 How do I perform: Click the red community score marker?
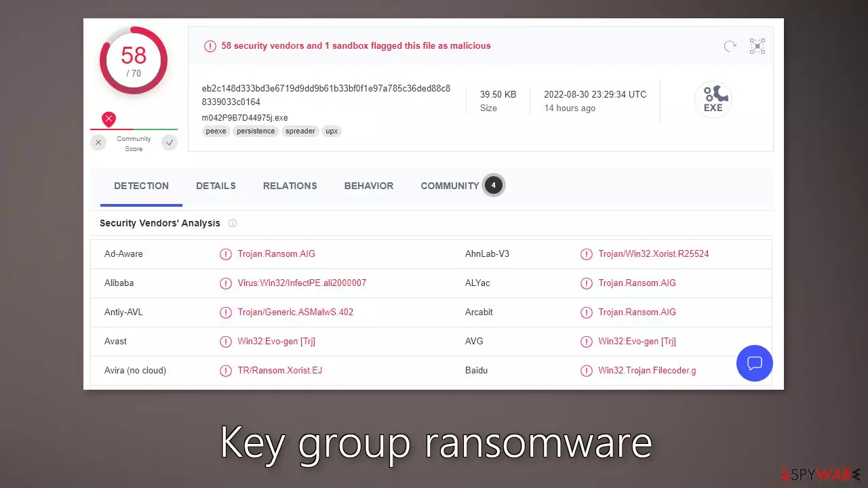point(108,120)
